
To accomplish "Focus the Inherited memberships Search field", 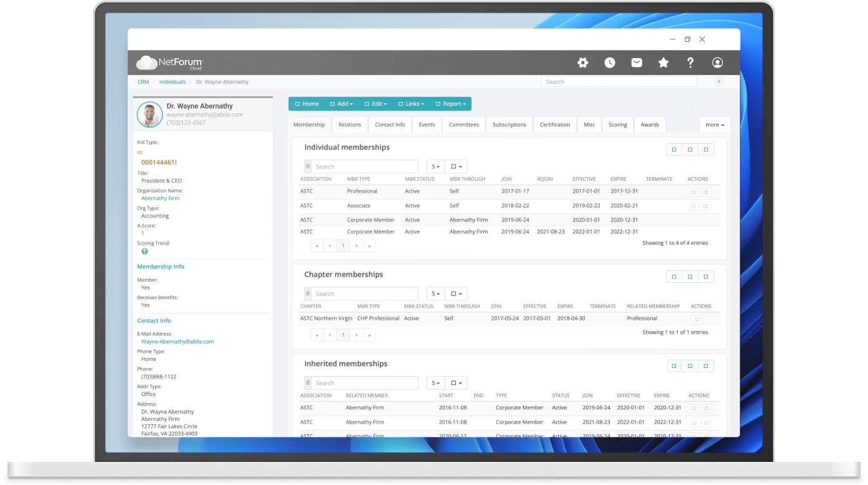I will [366, 383].
